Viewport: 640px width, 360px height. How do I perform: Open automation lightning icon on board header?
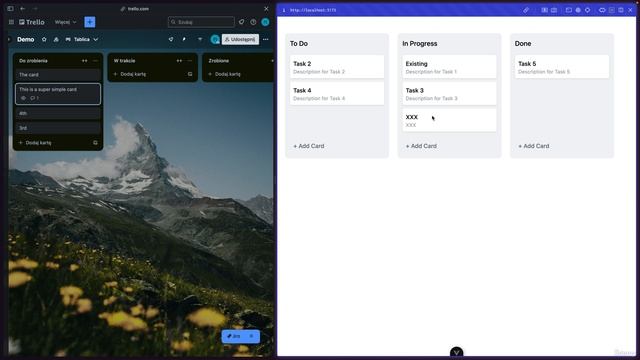pyautogui.click(x=184, y=40)
